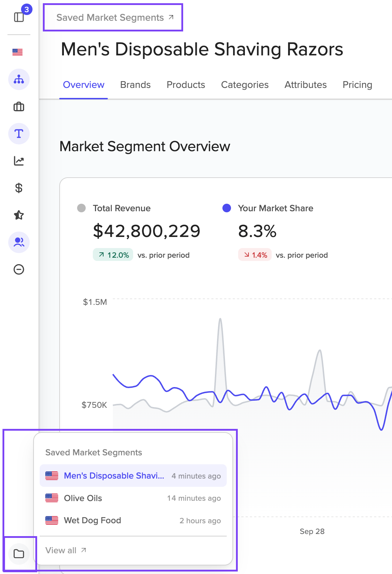Click the Market Segment Overview heading

tap(145, 147)
